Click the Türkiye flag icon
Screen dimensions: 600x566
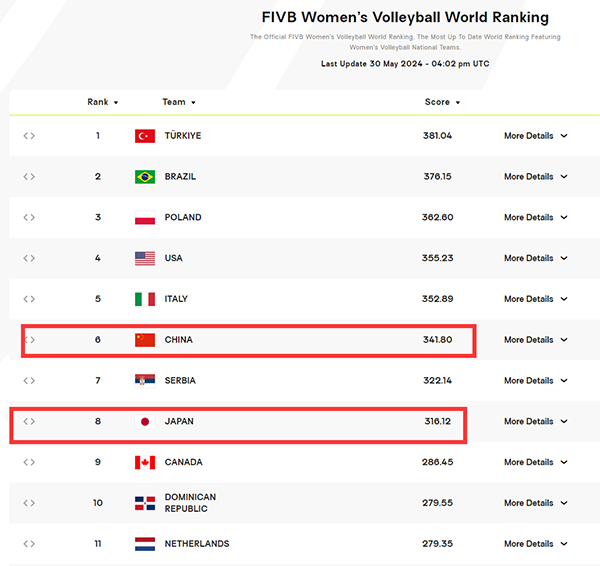tap(145, 136)
